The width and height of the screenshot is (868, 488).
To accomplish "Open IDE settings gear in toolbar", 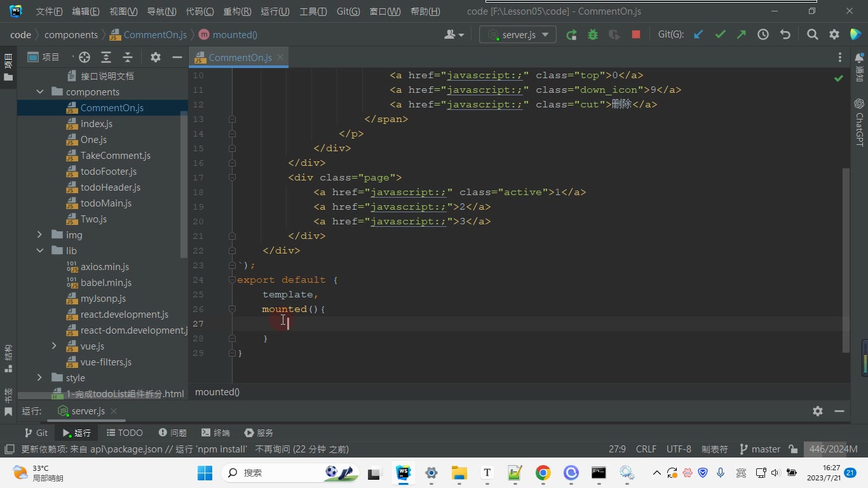I will [x=834, y=35].
